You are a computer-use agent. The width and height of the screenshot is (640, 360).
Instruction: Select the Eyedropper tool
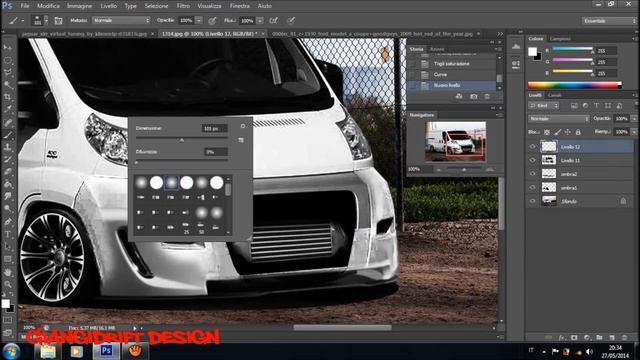tap(8, 109)
